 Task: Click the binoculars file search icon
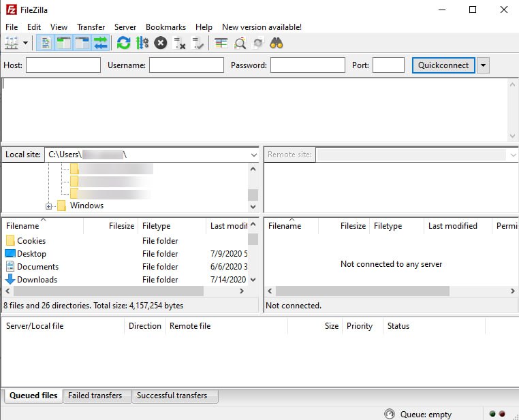pyautogui.click(x=277, y=43)
